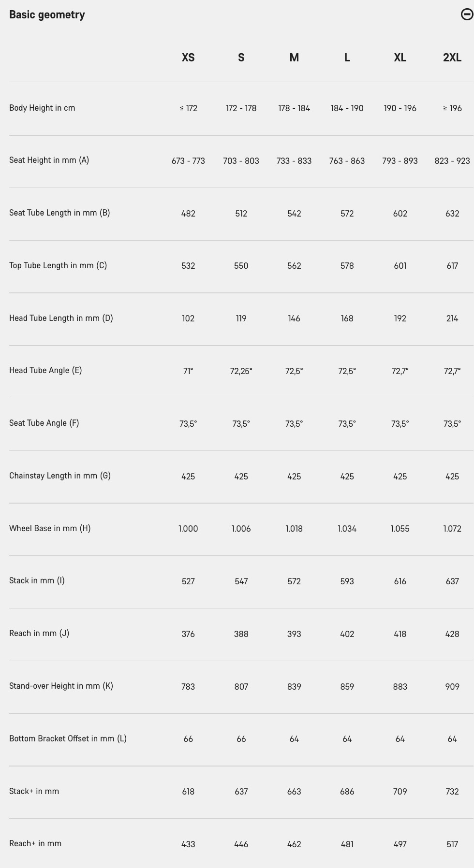Select the L size column header
474x868 pixels.
click(x=347, y=58)
